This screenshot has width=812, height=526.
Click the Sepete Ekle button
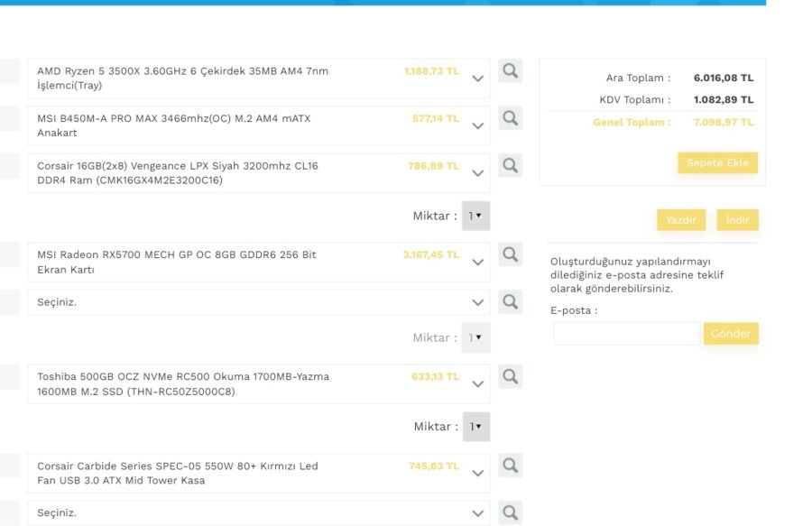click(x=717, y=163)
